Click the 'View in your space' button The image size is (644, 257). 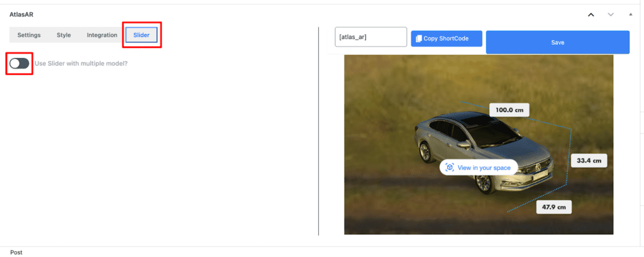479,168
